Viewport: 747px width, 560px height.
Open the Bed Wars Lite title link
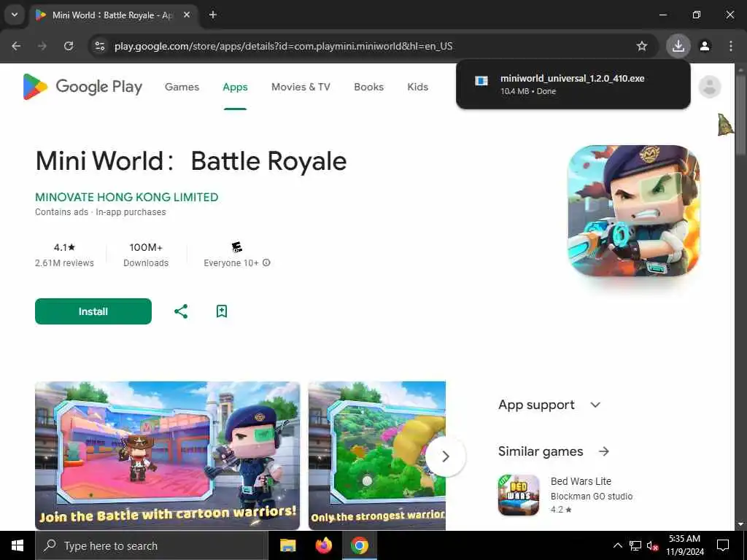pyautogui.click(x=581, y=481)
